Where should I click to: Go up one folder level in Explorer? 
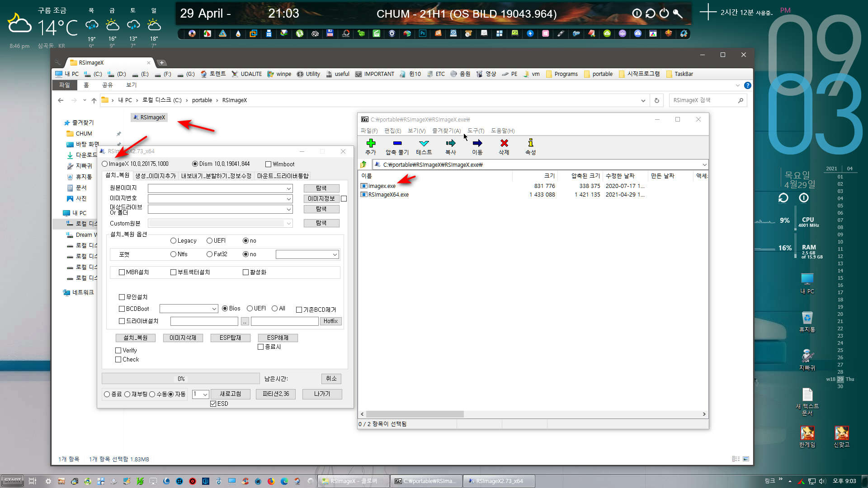tap(94, 100)
